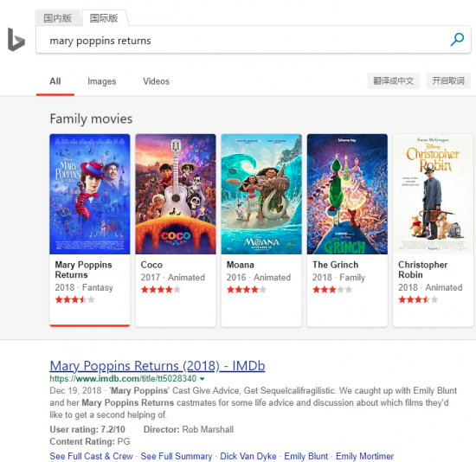Open the Dick Van Dyke link
476x462 pixels.
(x=248, y=456)
